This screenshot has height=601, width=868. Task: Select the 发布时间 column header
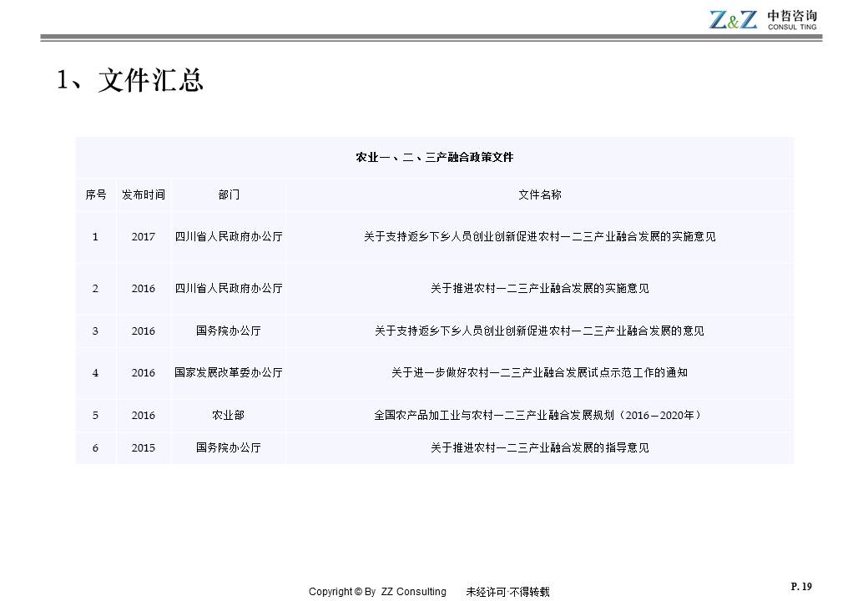point(143,194)
